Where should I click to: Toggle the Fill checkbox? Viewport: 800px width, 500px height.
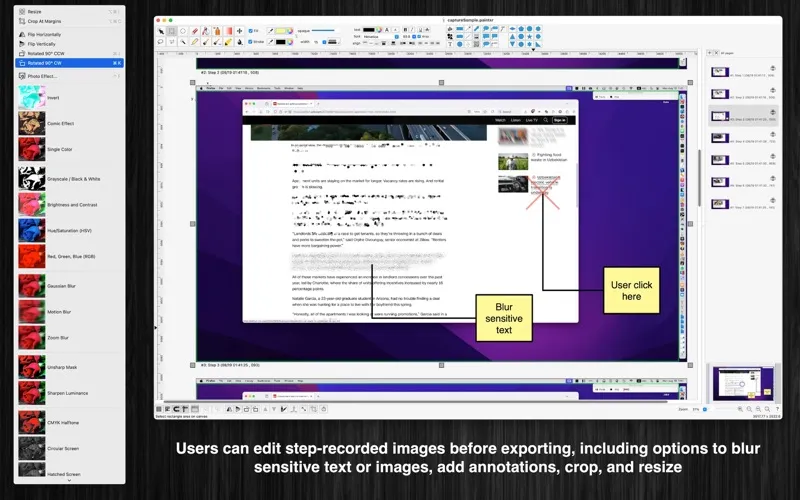[251, 31]
